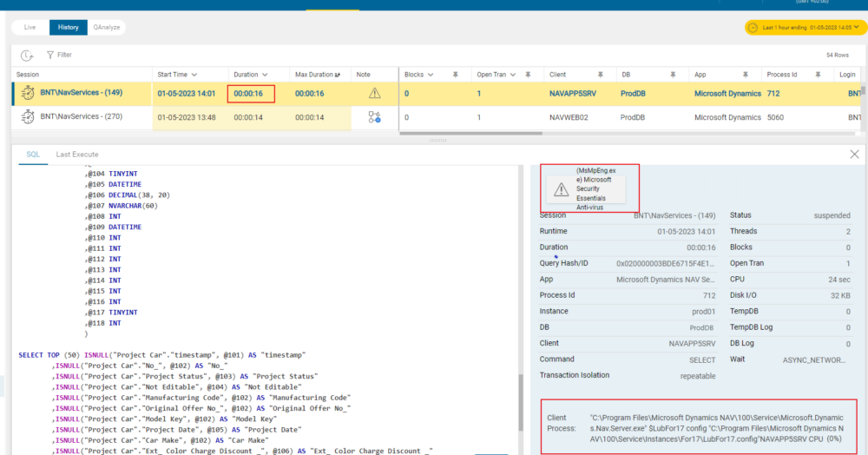The height and width of the screenshot is (455, 868).
Task: Switch to the History view
Action: pyautogui.click(x=68, y=27)
